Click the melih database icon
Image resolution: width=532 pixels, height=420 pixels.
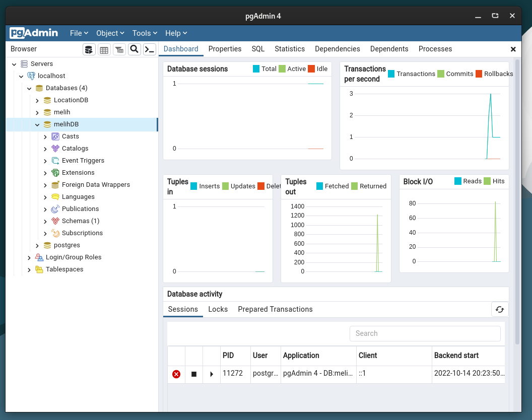tap(47, 112)
